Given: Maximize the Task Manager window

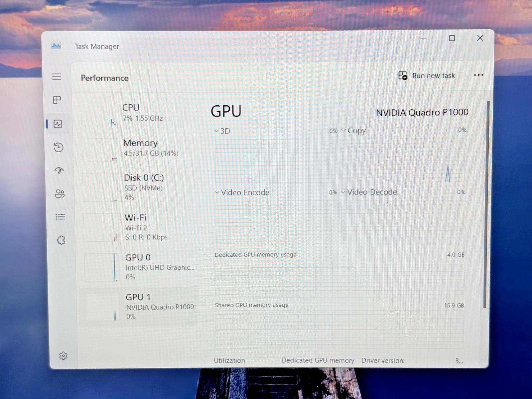Looking at the screenshot, I should [x=452, y=38].
